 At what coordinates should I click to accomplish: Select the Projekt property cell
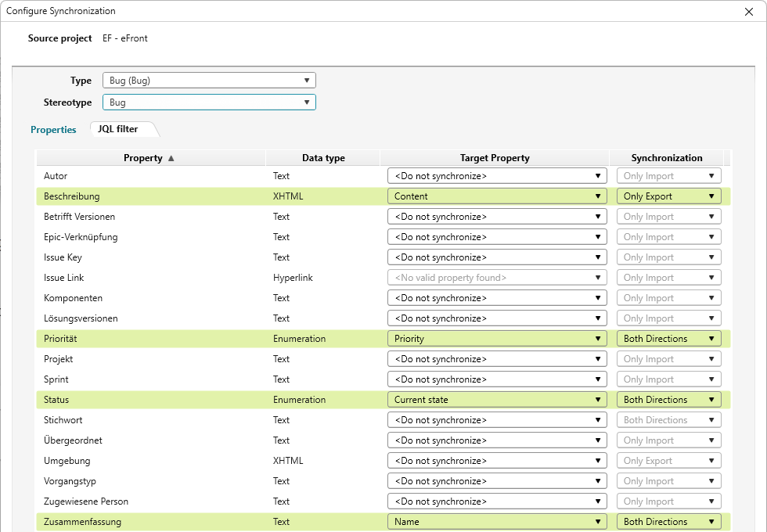click(x=150, y=359)
